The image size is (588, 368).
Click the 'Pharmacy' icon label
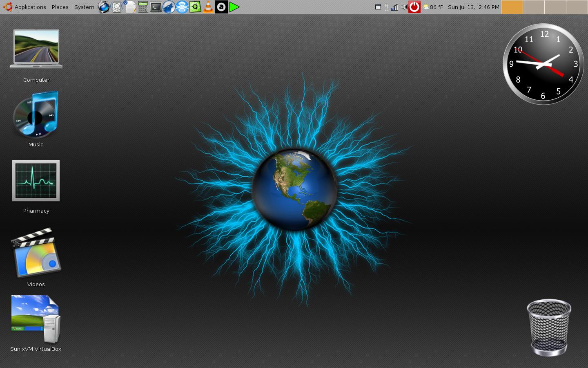(36, 211)
